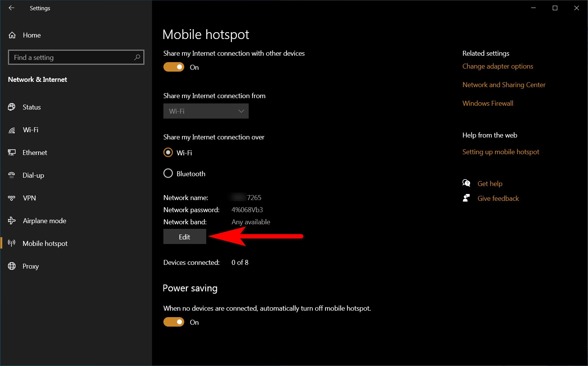This screenshot has width=588, height=366.
Task: Open Airplane mode settings page
Action: coord(44,221)
